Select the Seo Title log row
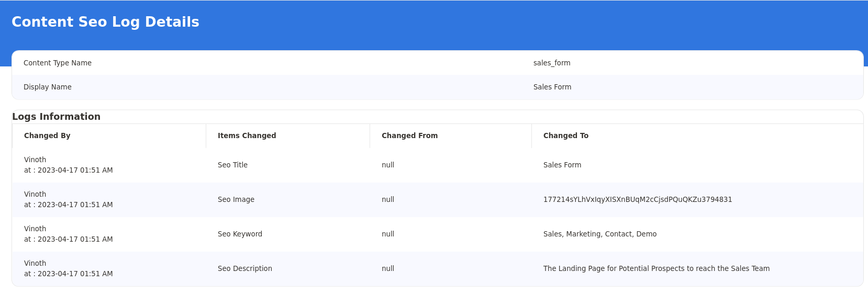This screenshot has width=868, height=294. (x=438, y=165)
